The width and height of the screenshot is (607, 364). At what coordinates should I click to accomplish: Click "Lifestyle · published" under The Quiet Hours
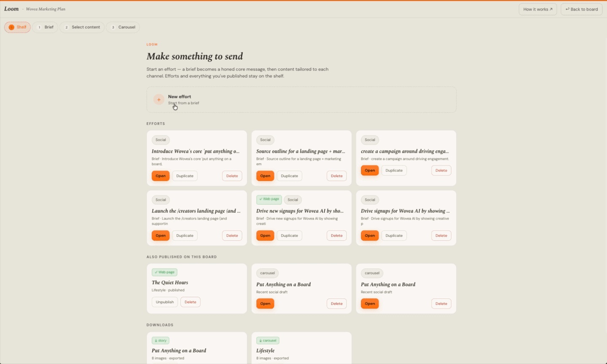(x=168, y=290)
